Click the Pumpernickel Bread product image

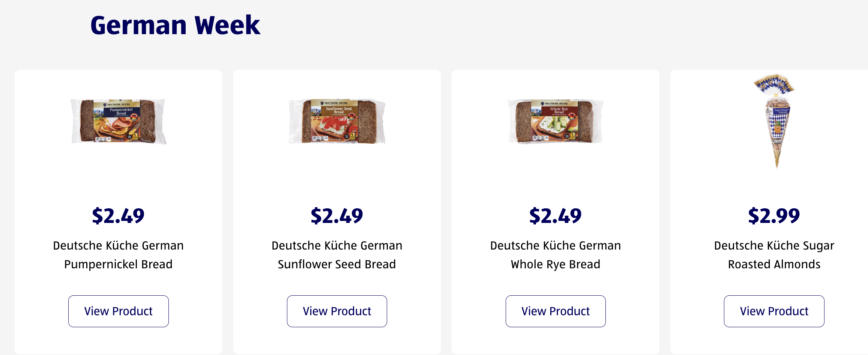pos(119,121)
